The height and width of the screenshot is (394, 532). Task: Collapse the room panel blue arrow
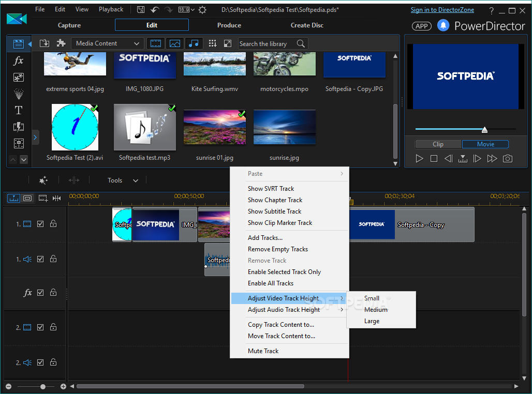29,44
